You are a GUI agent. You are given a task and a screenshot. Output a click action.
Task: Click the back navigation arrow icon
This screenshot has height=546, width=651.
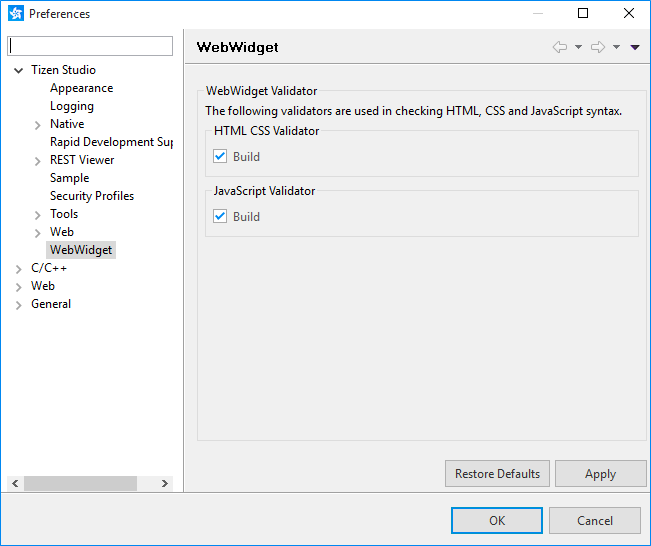(560, 47)
